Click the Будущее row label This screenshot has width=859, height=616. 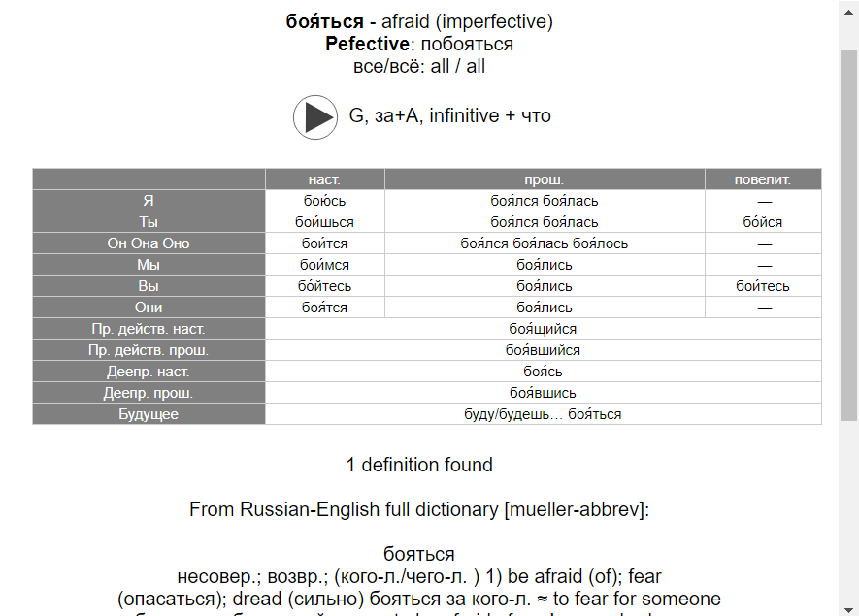pos(149,414)
